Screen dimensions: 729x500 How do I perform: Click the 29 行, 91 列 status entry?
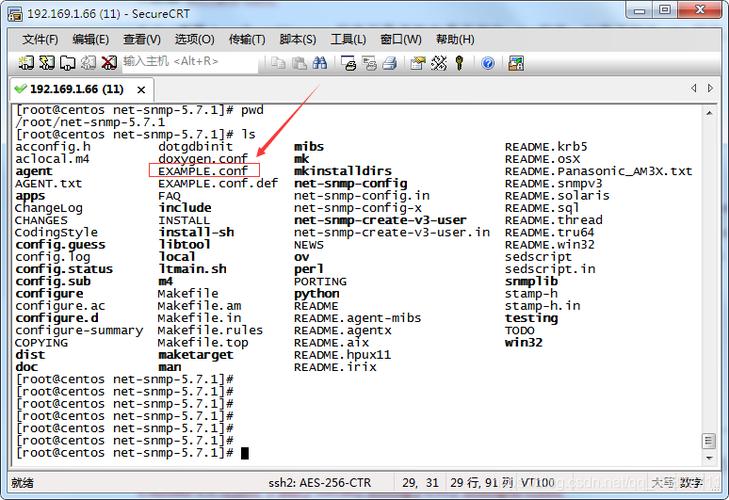(482, 483)
